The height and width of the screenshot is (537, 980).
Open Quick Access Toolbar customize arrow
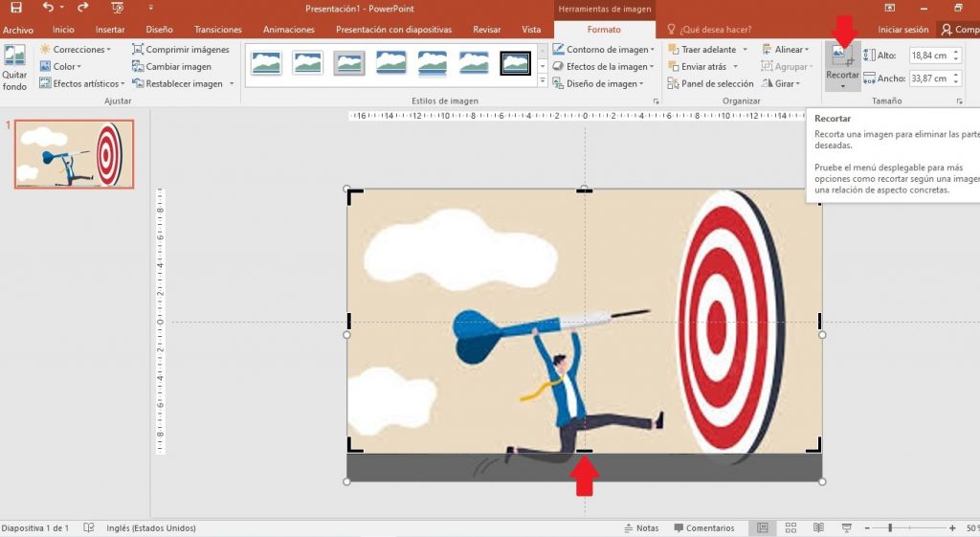[150, 8]
